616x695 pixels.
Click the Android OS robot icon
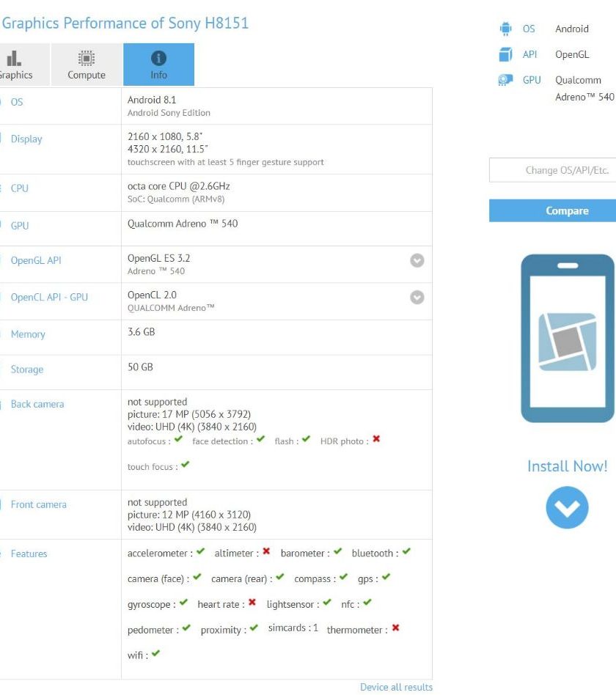tap(505, 29)
